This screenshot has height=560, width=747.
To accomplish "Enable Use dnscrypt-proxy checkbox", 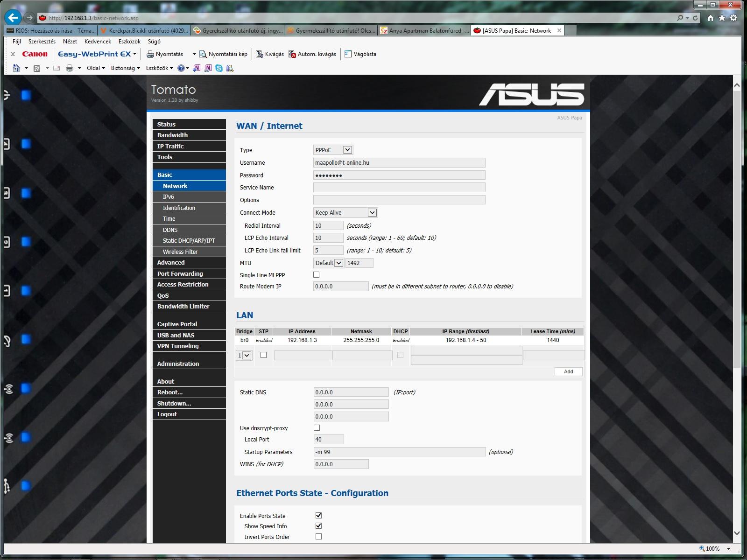I will [x=317, y=428].
